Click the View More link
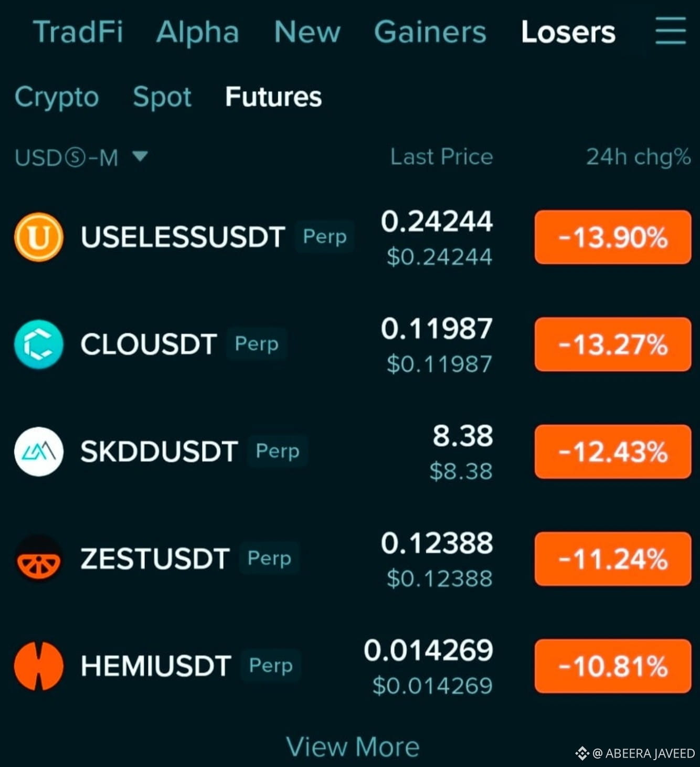Viewport: 700px width, 767px height. click(353, 747)
